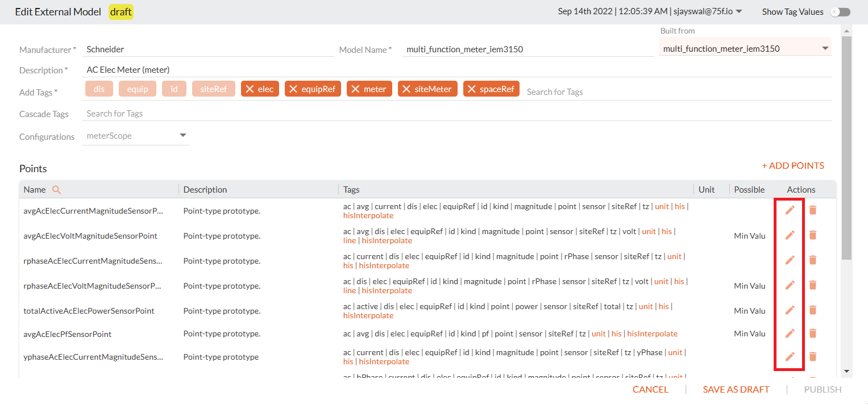Image resolution: width=868 pixels, height=404 pixels.
Task: Click Min Valu in the avgAcElecPfSensorPoint row
Action: coord(750,334)
